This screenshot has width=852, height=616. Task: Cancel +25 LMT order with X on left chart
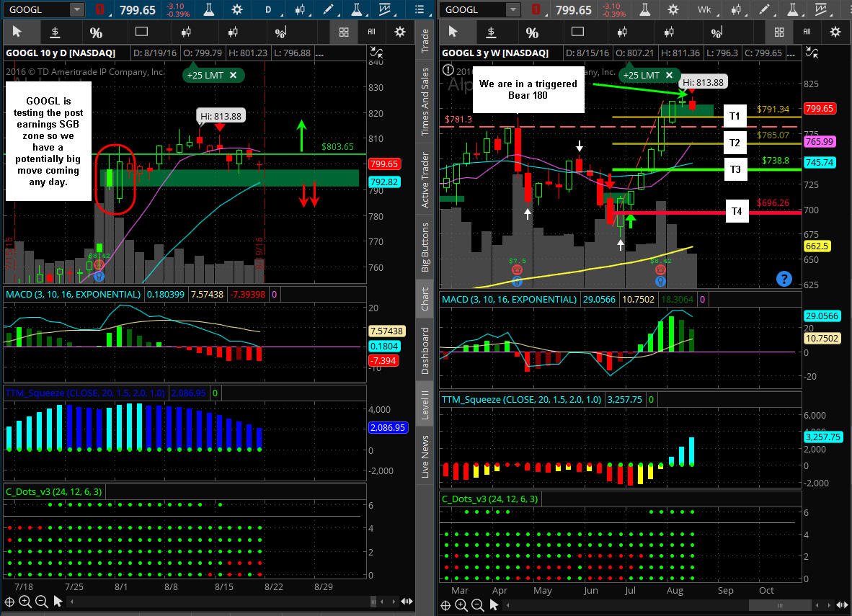point(233,75)
